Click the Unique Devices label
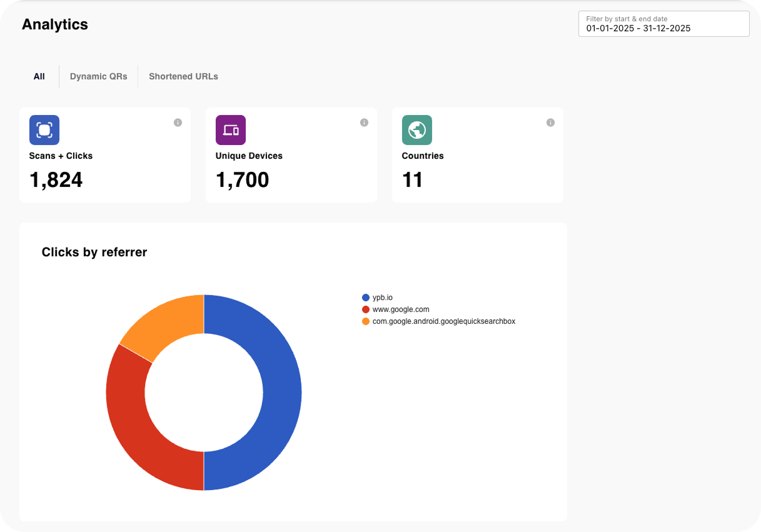 pos(249,156)
